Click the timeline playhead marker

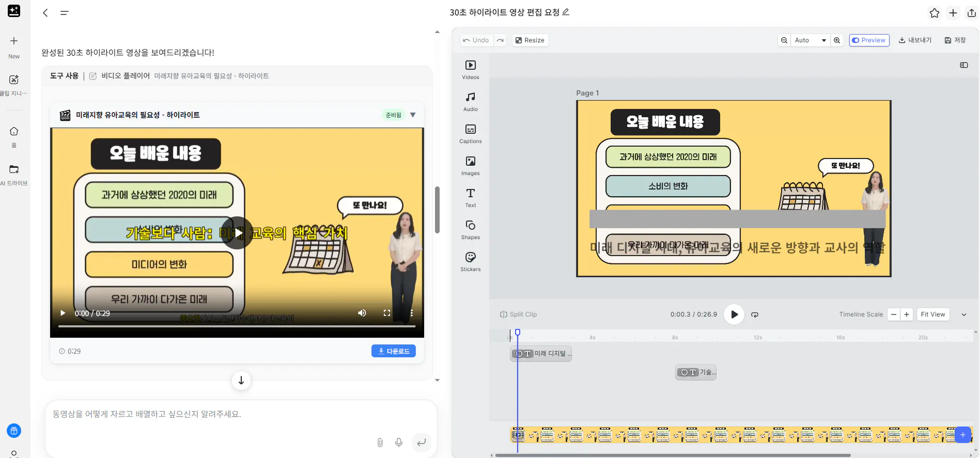click(x=517, y=333)
